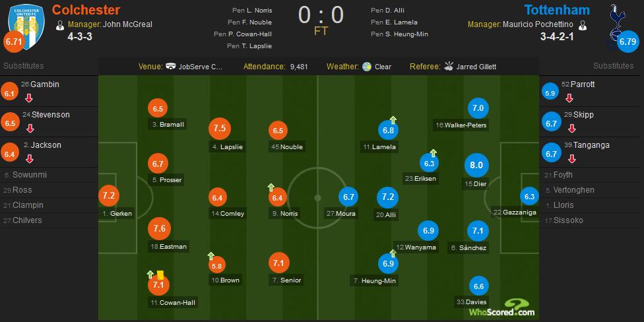Click the yellow card on Cowan-Hall

coord(160,274)
